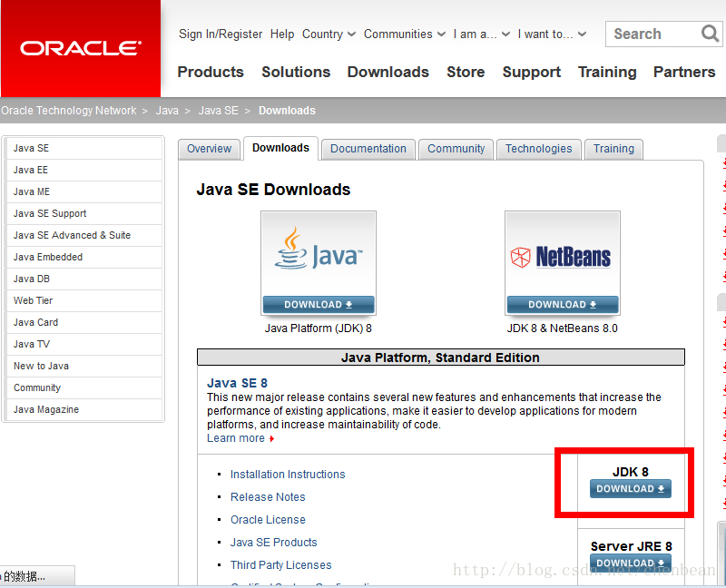Click the Learn more link
The image size is (726, 588).
pos(236,438)
